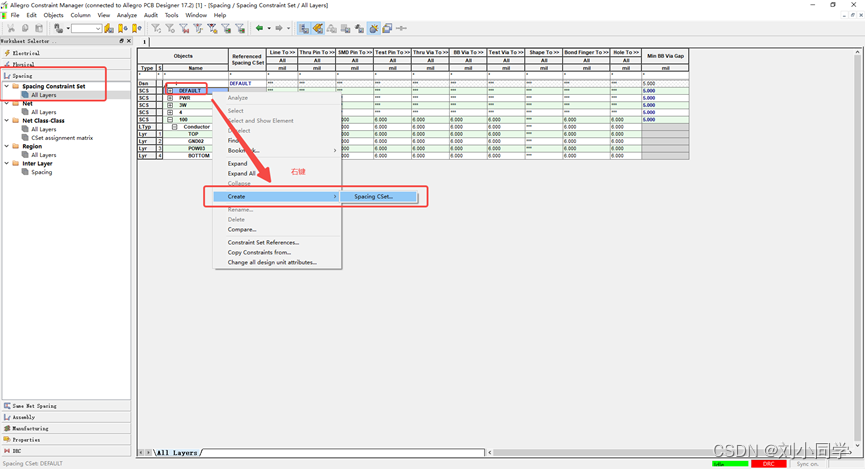Open the Analyze menu
865x469 pixels.
(x=127, y=16)
